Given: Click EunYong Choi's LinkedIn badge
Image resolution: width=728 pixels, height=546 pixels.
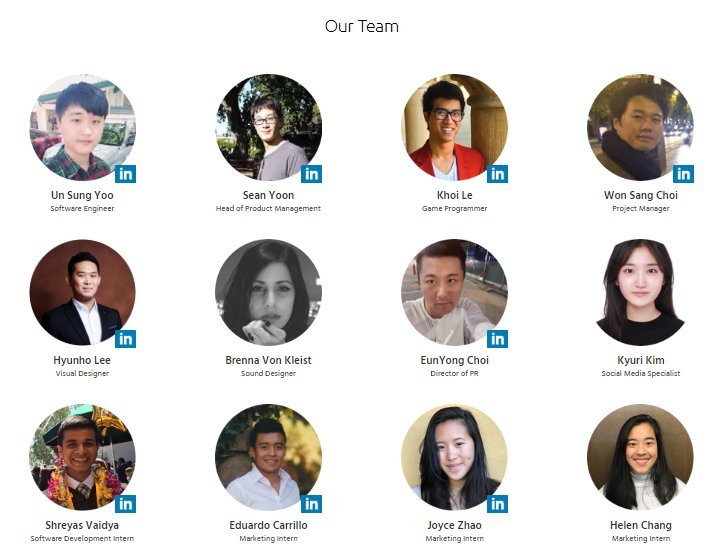Looking at the screenshot, I should (x=497, y=339).
